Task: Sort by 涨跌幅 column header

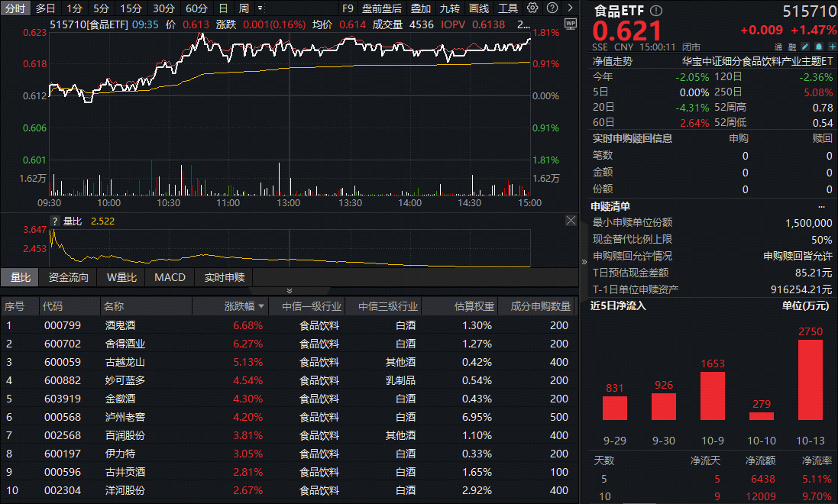Action: click(x=244, y=306)
